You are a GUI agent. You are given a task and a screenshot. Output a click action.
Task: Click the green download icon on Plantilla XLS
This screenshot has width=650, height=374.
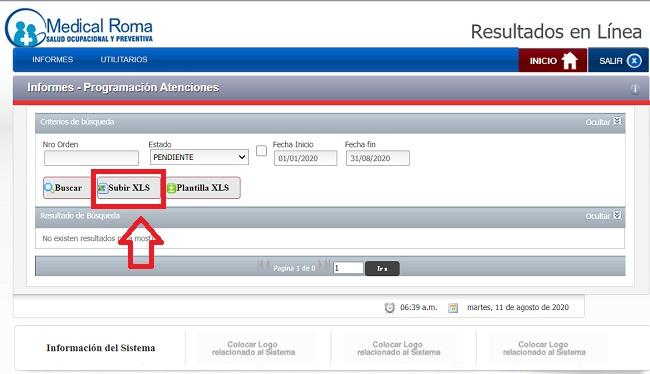171,188
